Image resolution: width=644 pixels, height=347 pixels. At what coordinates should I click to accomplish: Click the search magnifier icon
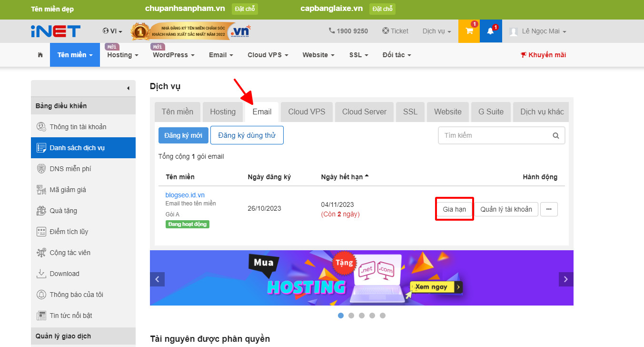click(x=556, y=135)
